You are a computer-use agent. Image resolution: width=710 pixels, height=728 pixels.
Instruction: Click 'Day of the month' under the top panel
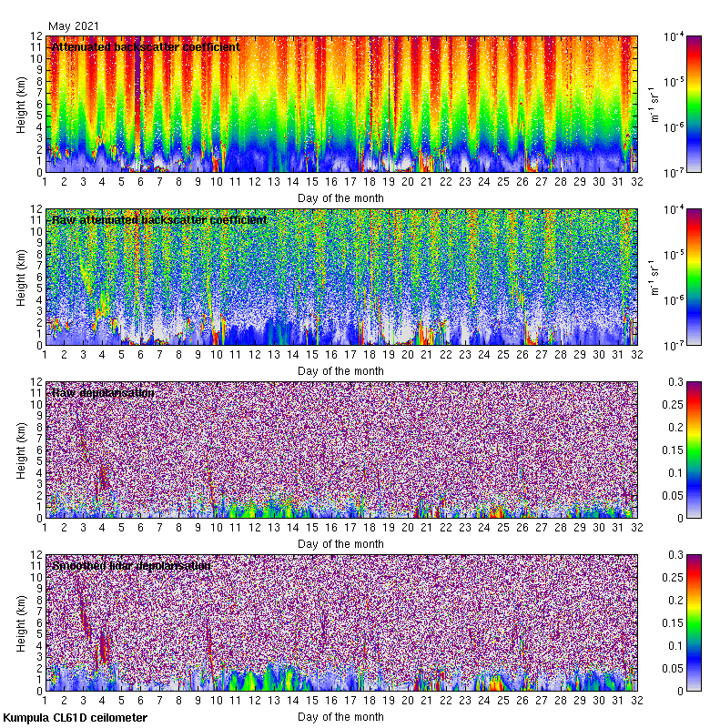coord(340,198)
